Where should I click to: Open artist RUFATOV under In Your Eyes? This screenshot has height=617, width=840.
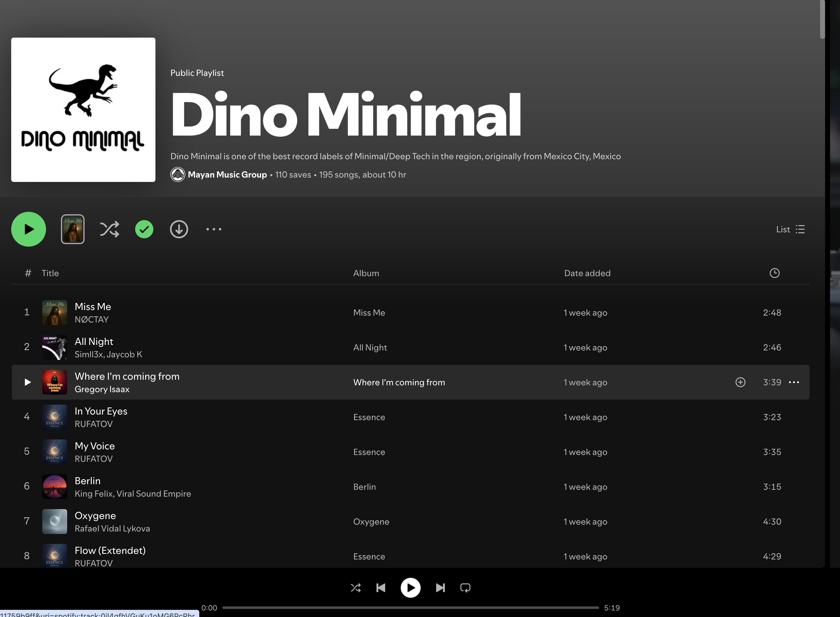click(x=93, y=424)
